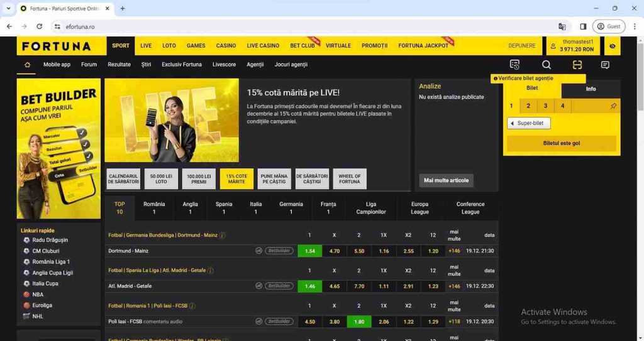Click the home icon in sub-navigation

[27, 65]
